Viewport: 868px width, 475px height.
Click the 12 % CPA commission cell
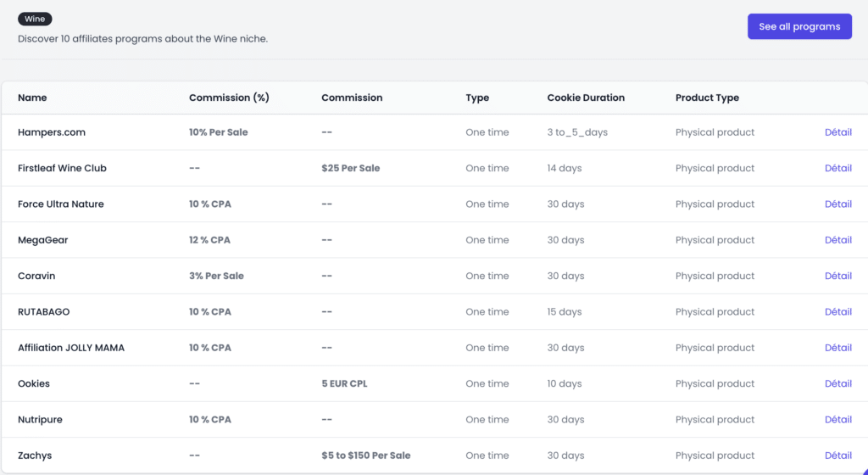[x=210, y=240]
